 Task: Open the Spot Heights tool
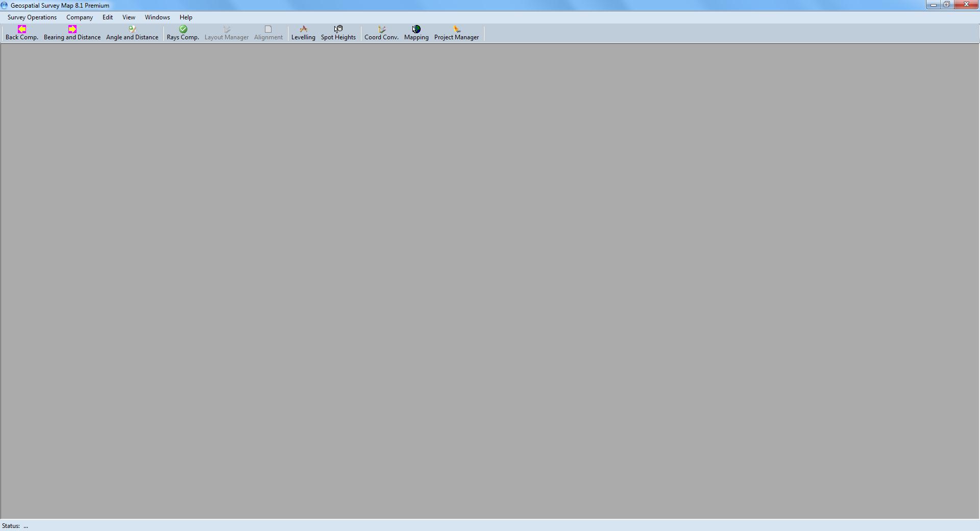coord(338,33)
